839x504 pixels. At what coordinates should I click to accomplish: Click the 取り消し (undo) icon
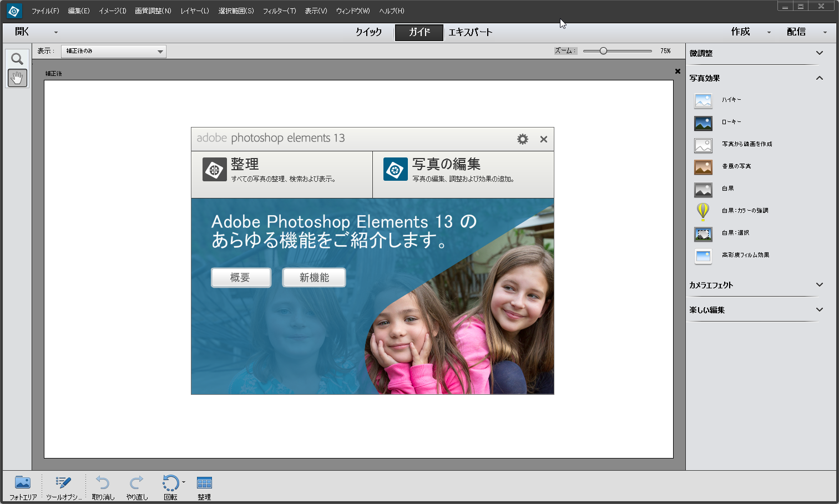pos(103,483)
